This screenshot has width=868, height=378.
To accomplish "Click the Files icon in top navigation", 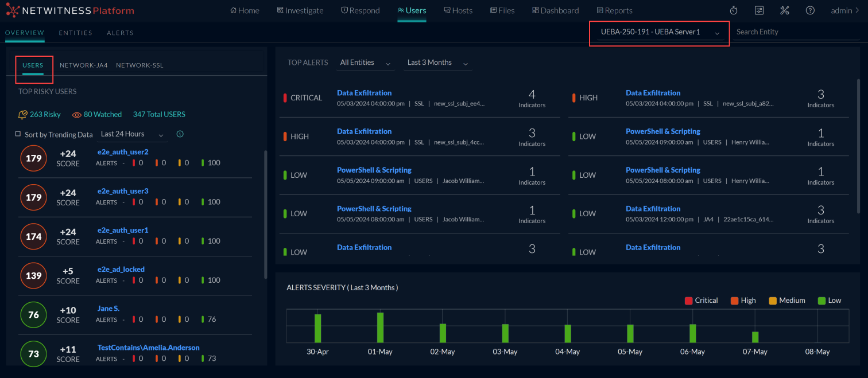I will click(493, 10).
